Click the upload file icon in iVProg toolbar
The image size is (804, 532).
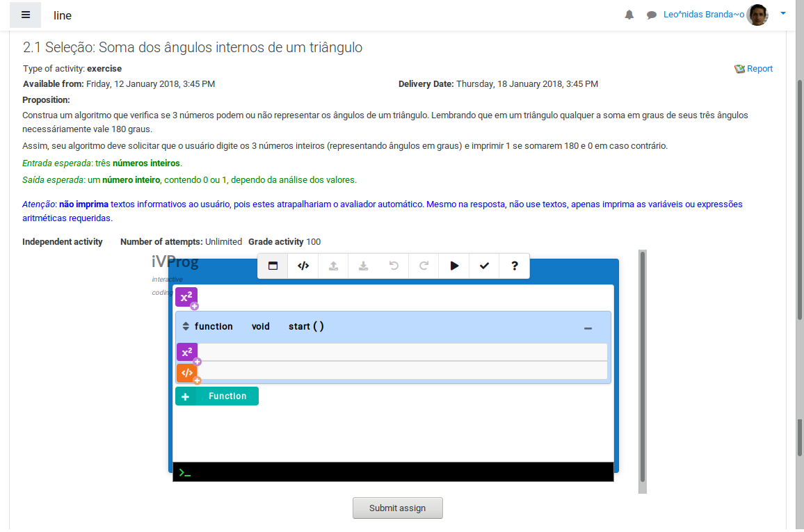(x=333, y=266)
